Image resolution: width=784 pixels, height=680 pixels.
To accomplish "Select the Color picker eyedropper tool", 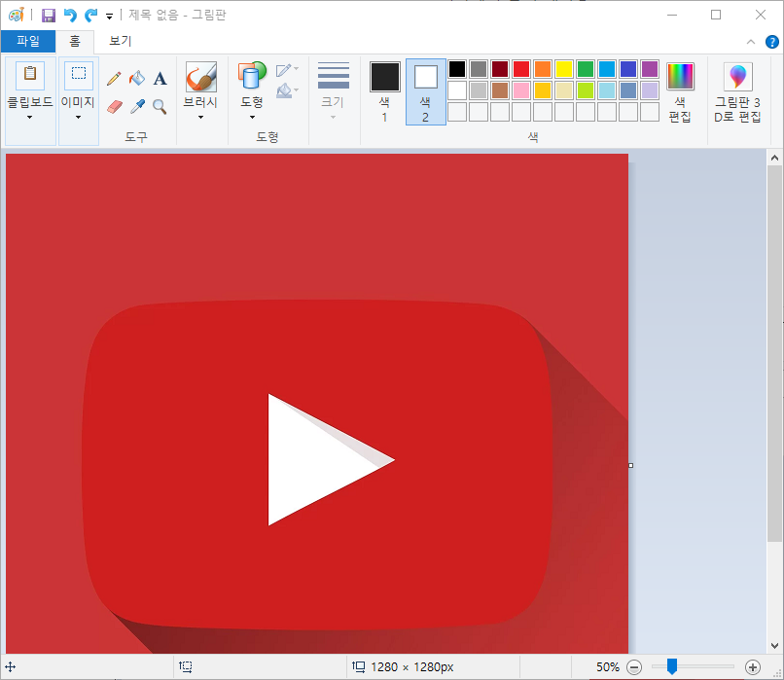I will (137, 106).
